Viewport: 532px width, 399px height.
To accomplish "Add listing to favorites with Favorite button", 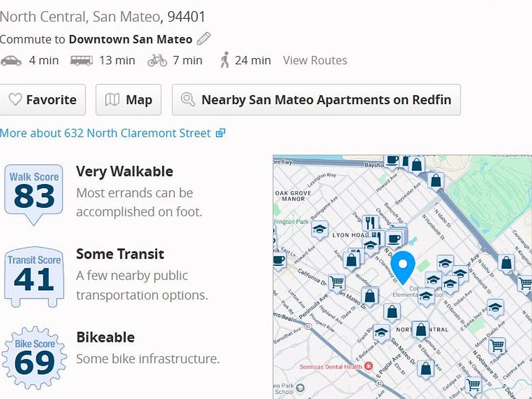I will point(43,100).
